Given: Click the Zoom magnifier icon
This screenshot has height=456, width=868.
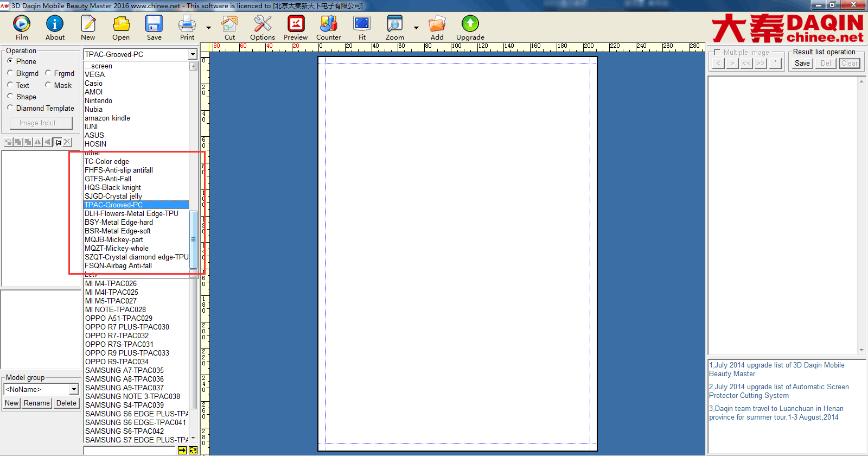Looking at the screenshot, I should coord(395,24).
